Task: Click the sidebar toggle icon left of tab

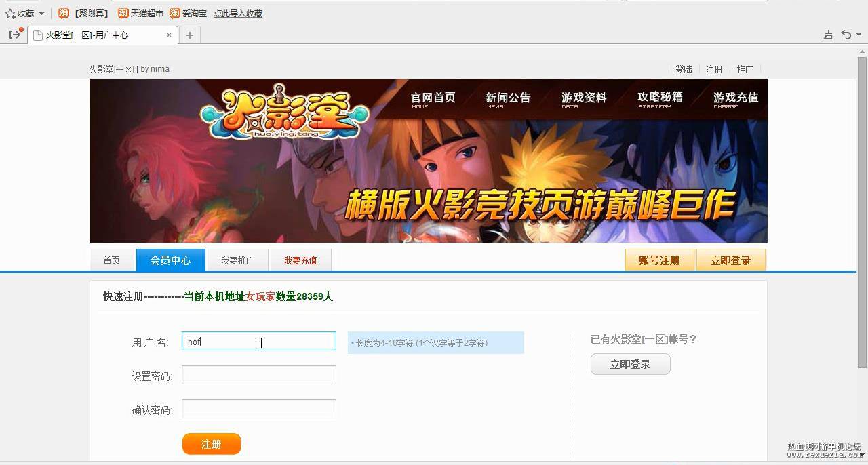Action: (15, 35)
